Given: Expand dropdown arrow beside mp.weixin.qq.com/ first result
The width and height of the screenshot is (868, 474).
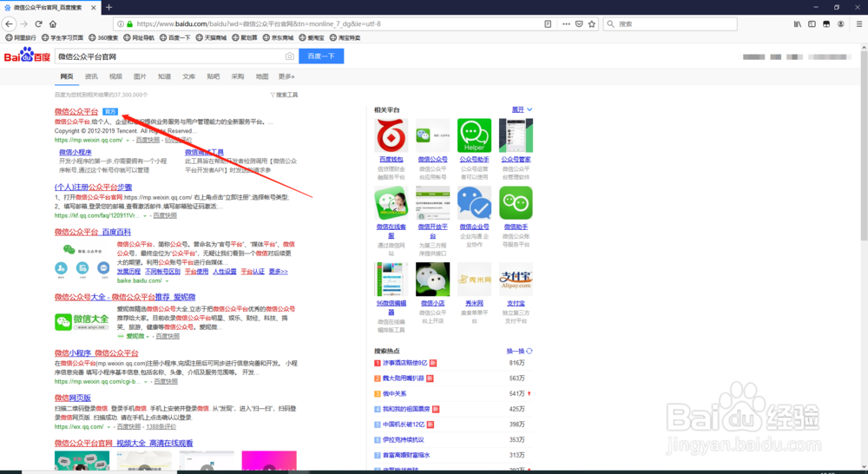Looking at the screenshot, I should 128,141.
